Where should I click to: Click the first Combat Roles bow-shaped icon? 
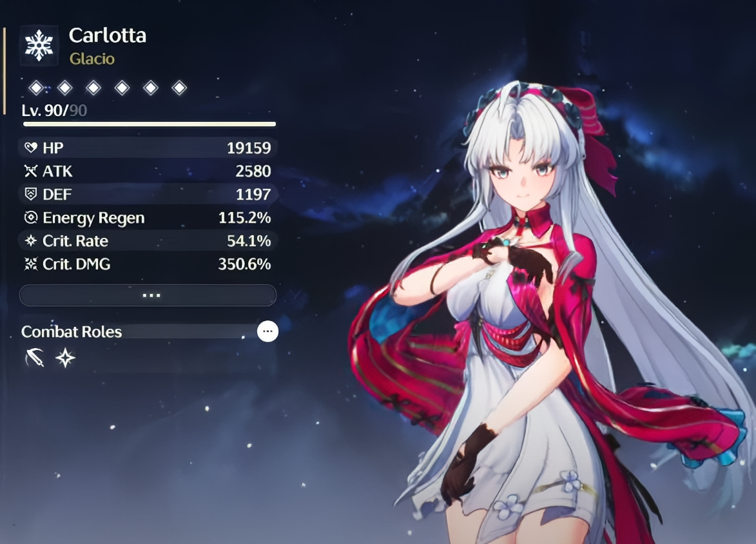35,358
